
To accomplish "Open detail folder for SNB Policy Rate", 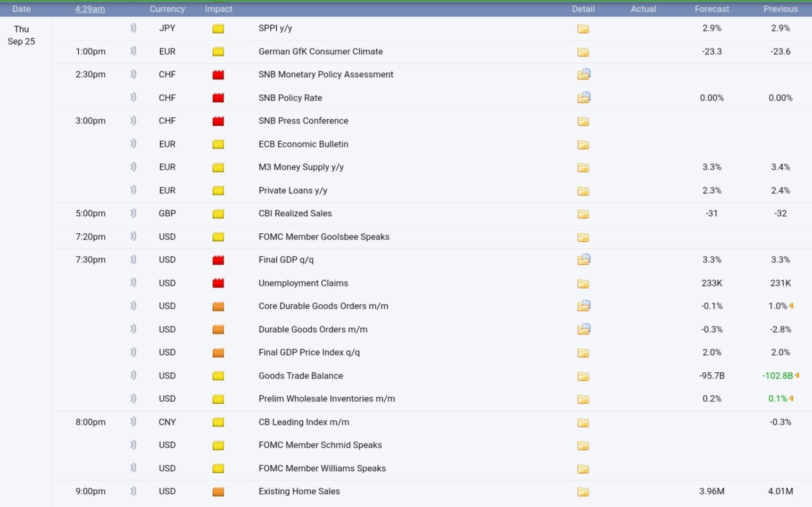I will (x=583, y=97).
